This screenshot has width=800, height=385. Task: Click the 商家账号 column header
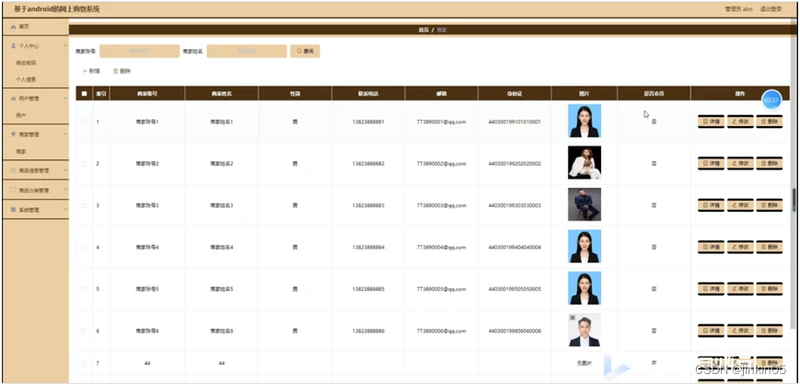point(147,94)
